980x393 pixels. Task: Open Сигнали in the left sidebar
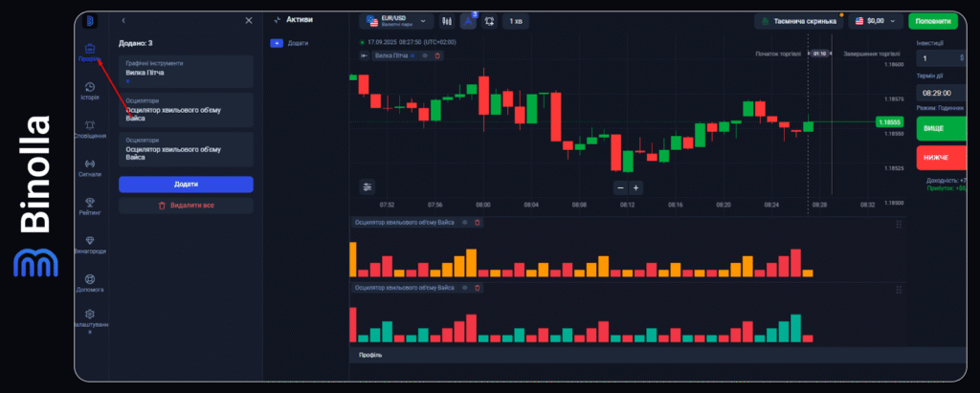(x=89, y=167)
